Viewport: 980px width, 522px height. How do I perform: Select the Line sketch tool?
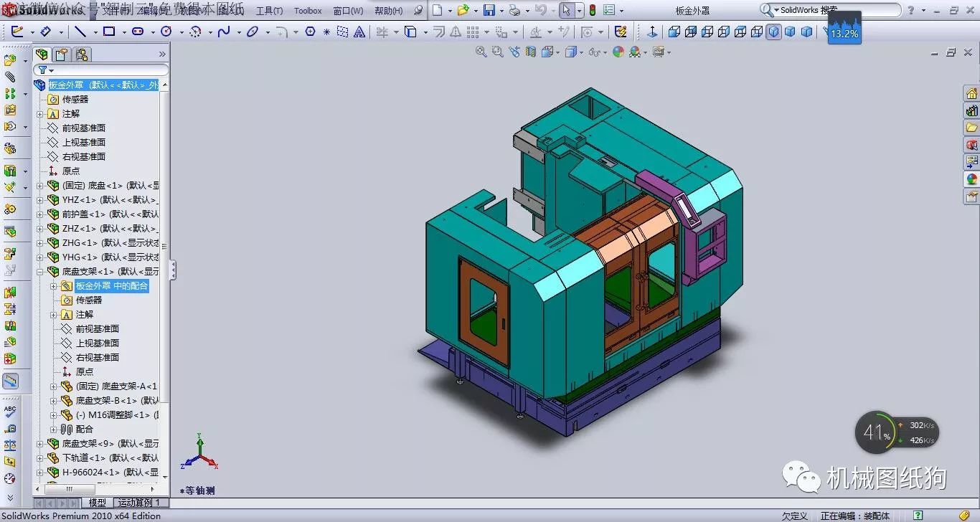pyautogui.click(x=80, y=32)
